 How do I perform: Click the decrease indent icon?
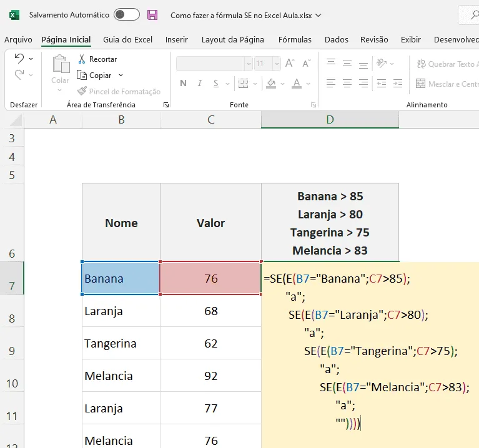click(382, 84)
